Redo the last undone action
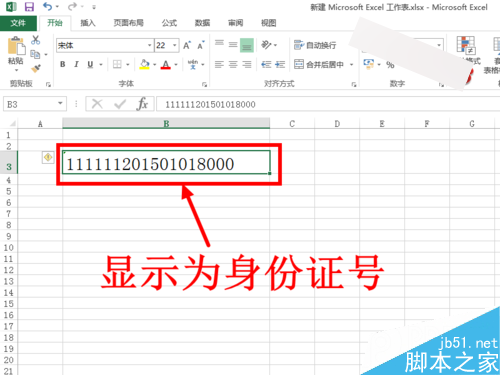 [72, 6]
